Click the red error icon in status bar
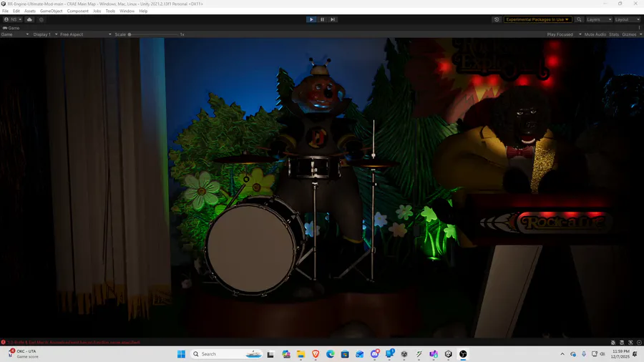This screenshot has height=362, width=644. pyautogui.click(x=4, y=342)
